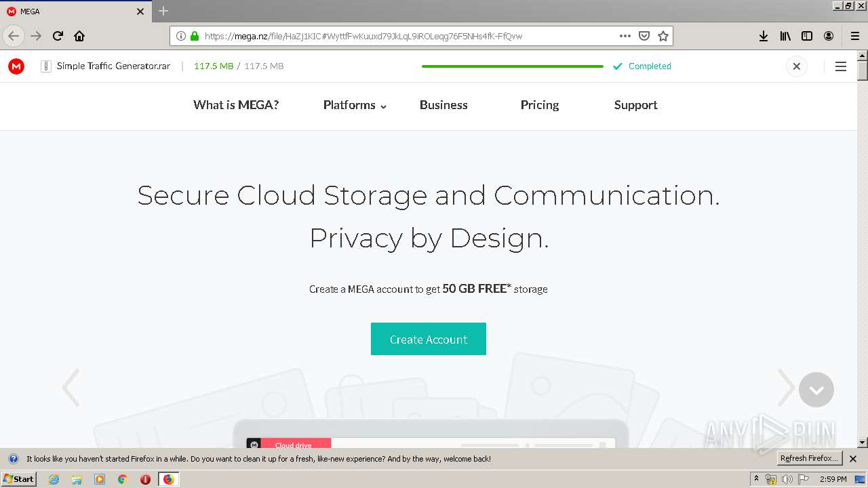The width and height of the screenshot is (868, 488).
Task: Open page actions three-dot menu
Action: pos(625,36)
